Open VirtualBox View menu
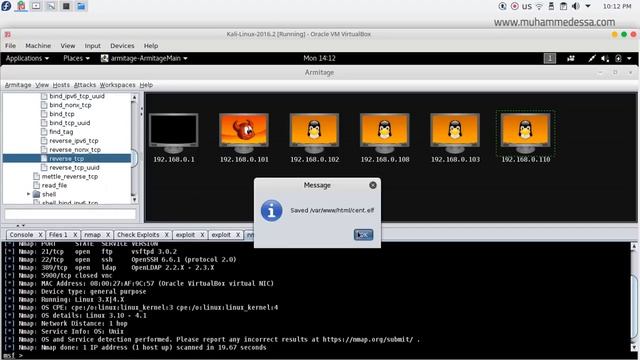The image size is (640, 360). coord(68,46)
